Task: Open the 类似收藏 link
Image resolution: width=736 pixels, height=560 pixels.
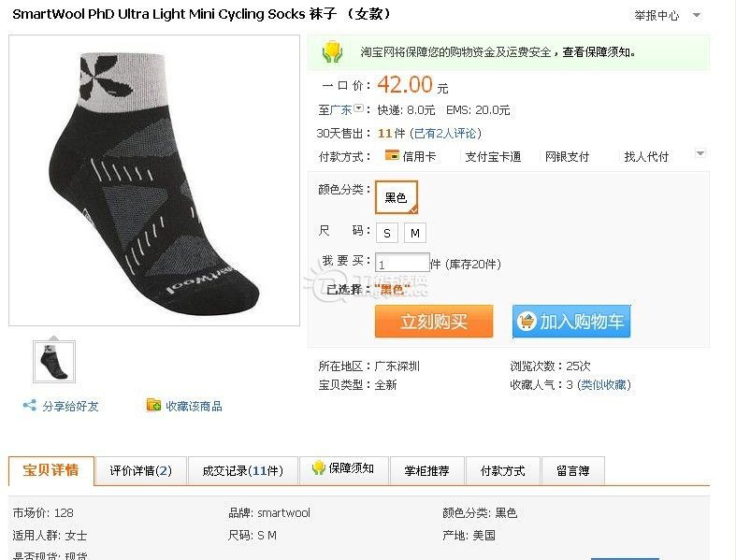Action: pyautogui.click(x=603, y=385)
